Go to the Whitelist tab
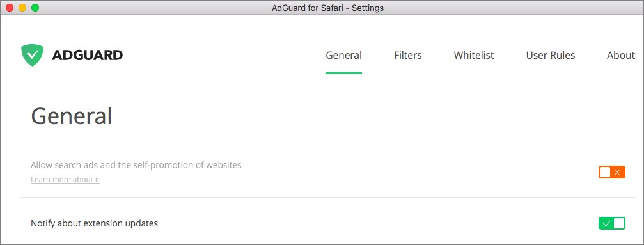The width and height of the screenshot is (644, 245). pos(474,55)
